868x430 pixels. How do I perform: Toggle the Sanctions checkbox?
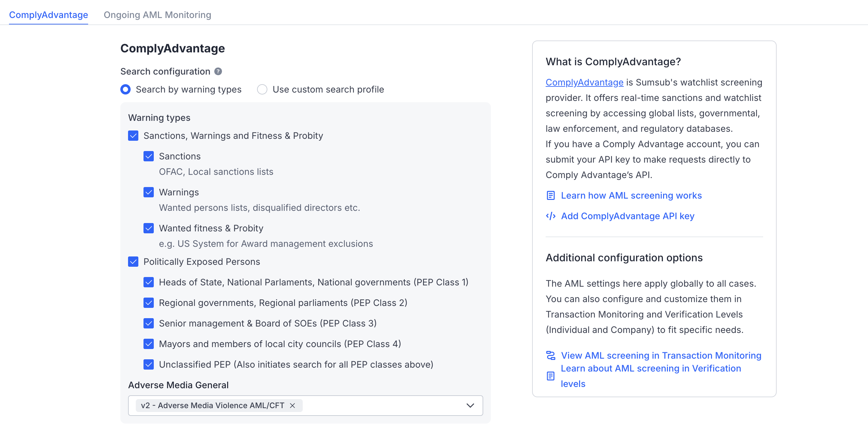pyautogui.click(x=149, y=156)
